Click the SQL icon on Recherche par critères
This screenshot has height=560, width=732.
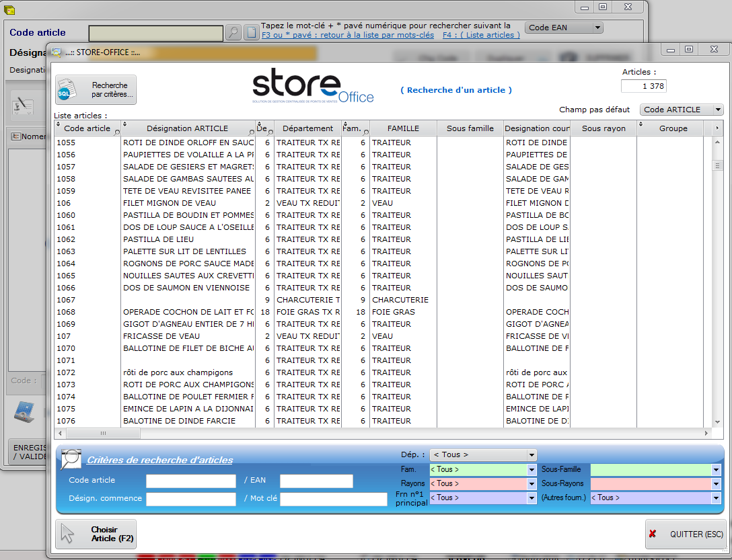point(67,90)
